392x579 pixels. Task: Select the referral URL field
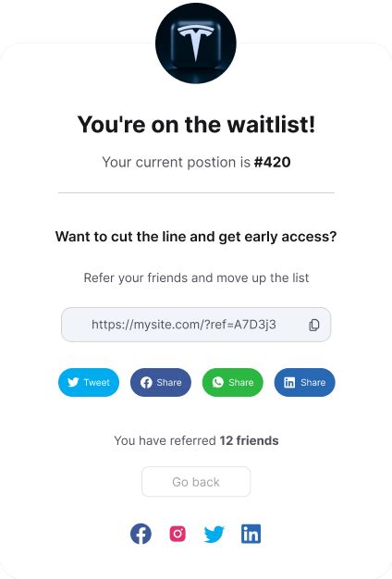[196, 325]
